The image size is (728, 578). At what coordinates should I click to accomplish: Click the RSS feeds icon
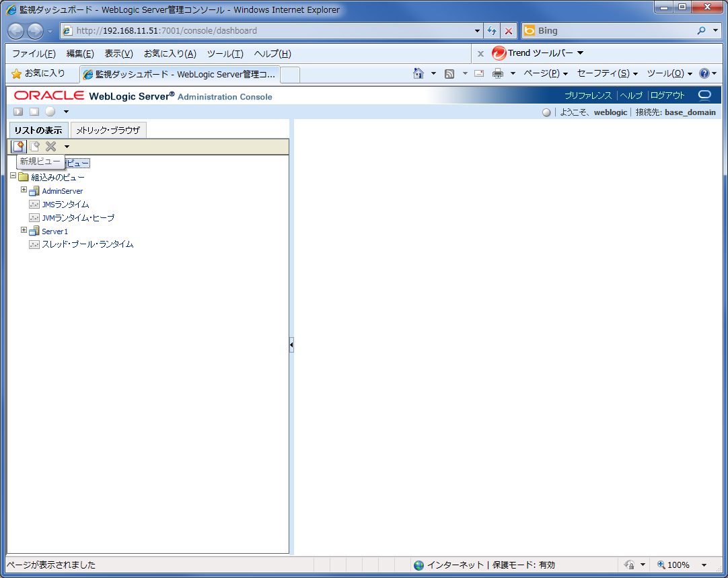coord(449,74)
